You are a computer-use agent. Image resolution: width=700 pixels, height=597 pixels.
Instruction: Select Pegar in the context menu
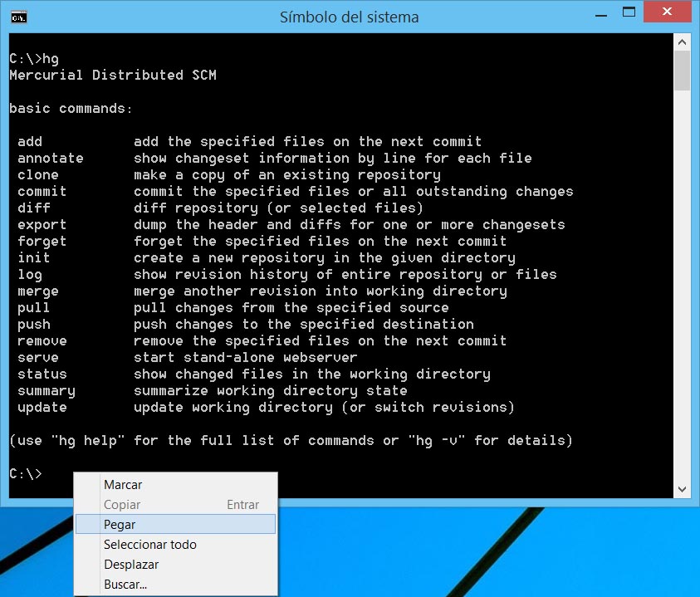point(120,525)
